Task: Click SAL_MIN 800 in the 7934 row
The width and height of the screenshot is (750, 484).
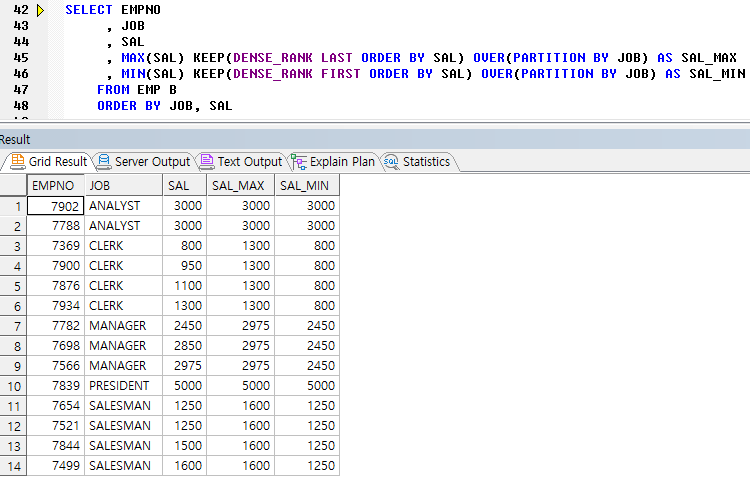Action: [308, 306]
